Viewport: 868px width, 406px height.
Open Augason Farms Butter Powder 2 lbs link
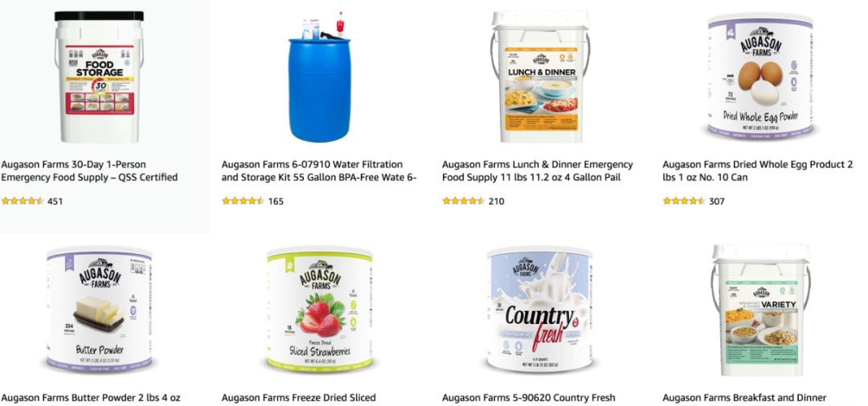91,398
